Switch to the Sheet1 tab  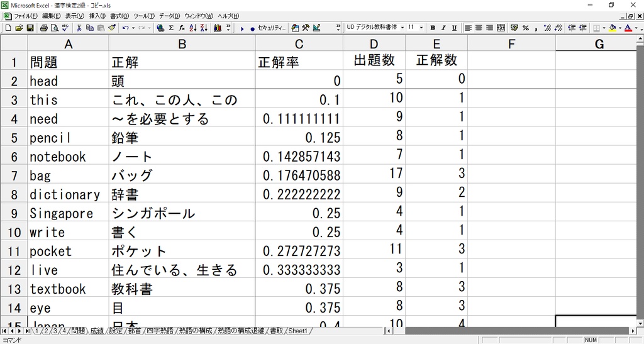[297, 331]
